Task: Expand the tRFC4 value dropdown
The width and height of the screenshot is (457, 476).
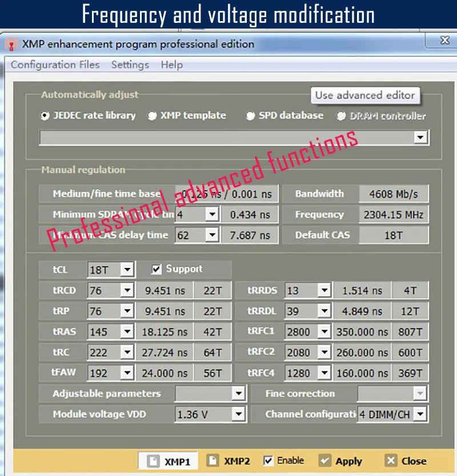Action: (x=324, y=373)
